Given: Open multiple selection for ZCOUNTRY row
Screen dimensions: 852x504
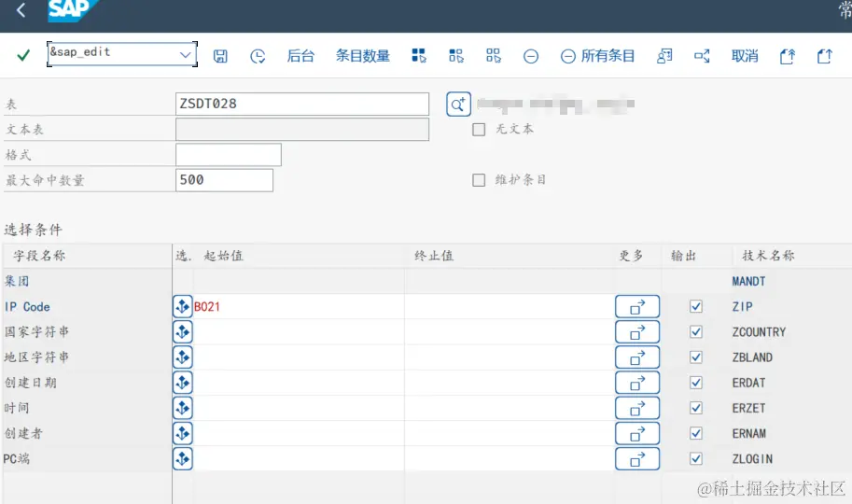Looking at the screenshot, I should 637,331.
